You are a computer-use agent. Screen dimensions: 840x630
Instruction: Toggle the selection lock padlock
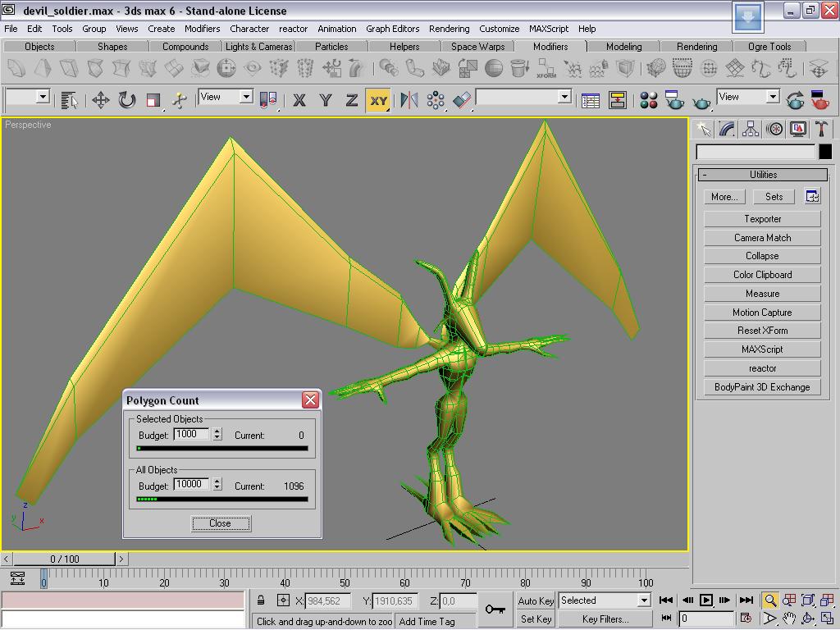pyautogui.click(x=261, y=600)
